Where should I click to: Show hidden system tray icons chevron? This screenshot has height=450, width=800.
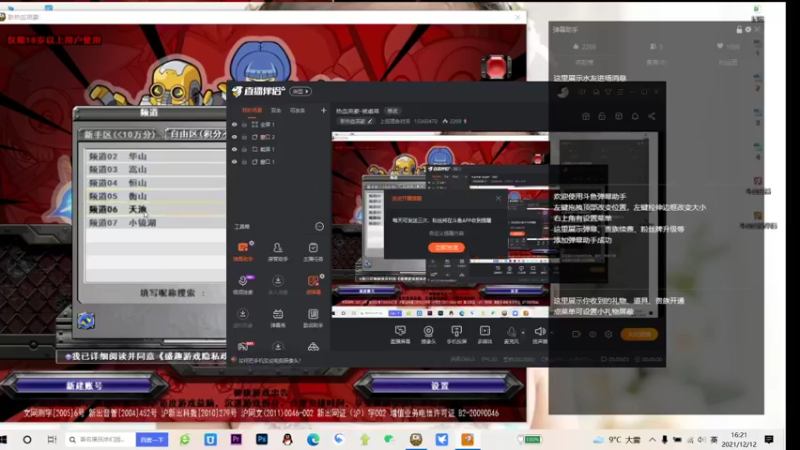pos(653,439)
